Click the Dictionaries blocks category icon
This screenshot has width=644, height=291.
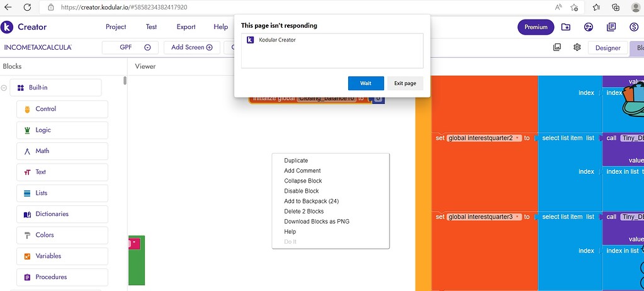(x=28, y=214)
